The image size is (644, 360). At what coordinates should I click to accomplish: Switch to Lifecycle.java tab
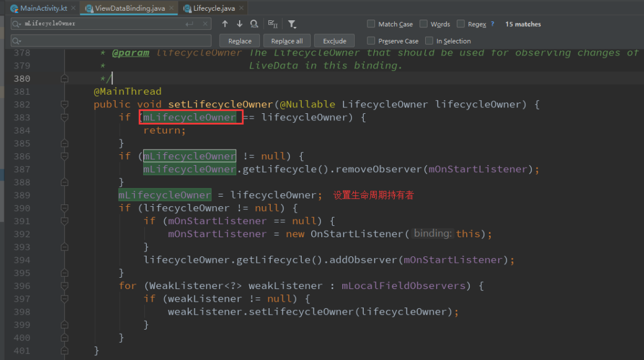click(213, 8)
